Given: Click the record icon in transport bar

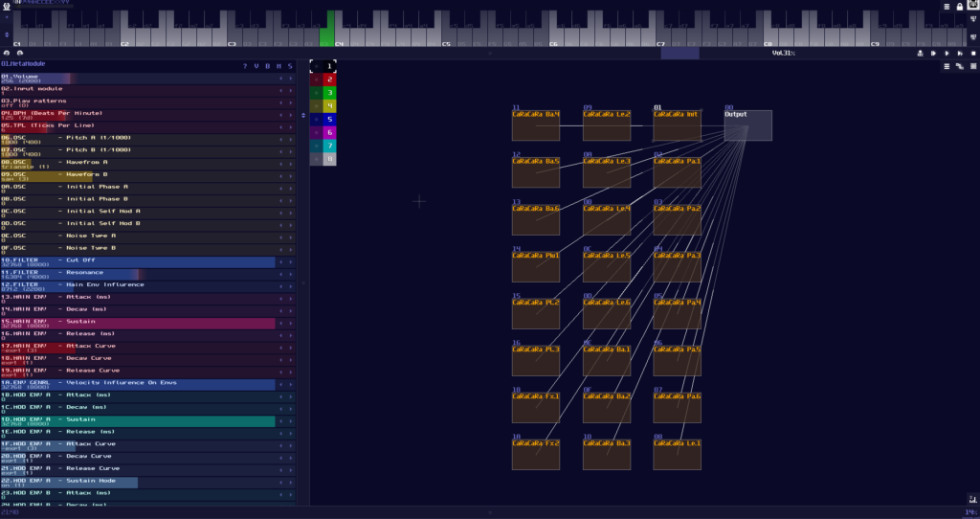Looking at the screenshot, I should coord(920,53).
